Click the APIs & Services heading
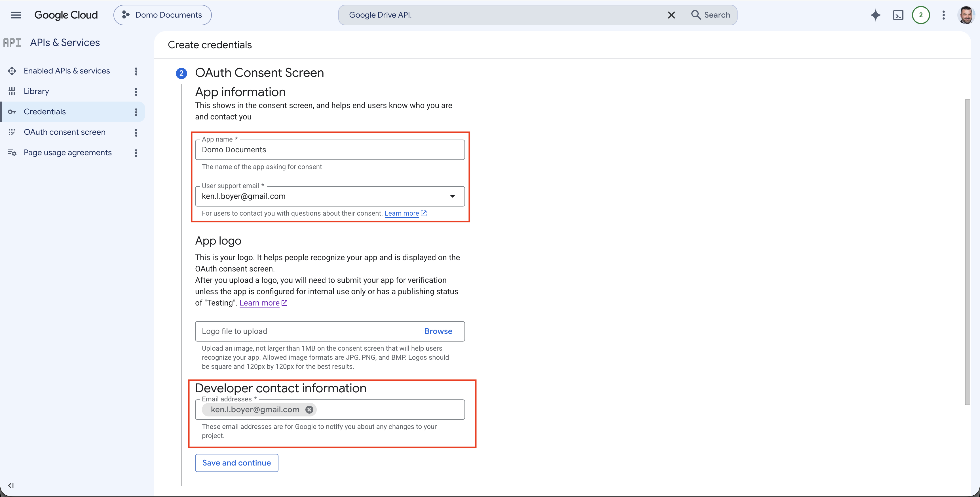Viewport: 980px width, 497px height. point(65,43)
